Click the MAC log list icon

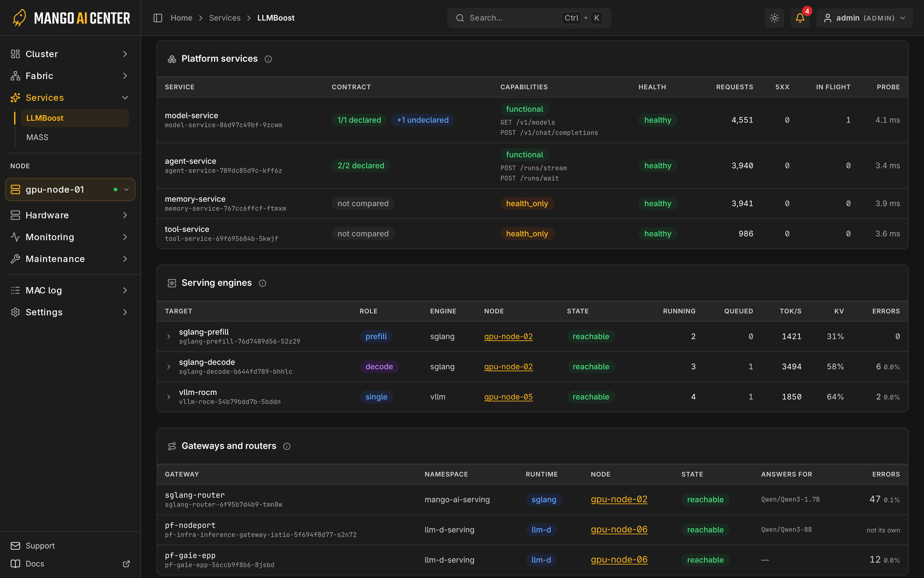[x=15, y=290]
